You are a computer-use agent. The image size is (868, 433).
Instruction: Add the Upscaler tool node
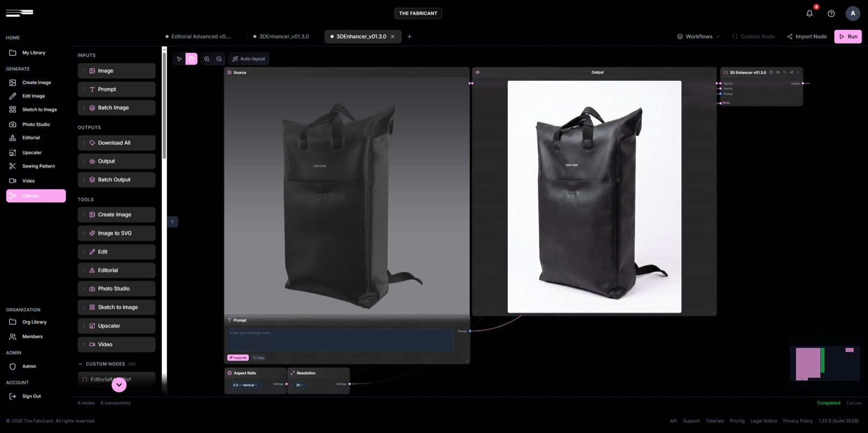coord(117,326)
